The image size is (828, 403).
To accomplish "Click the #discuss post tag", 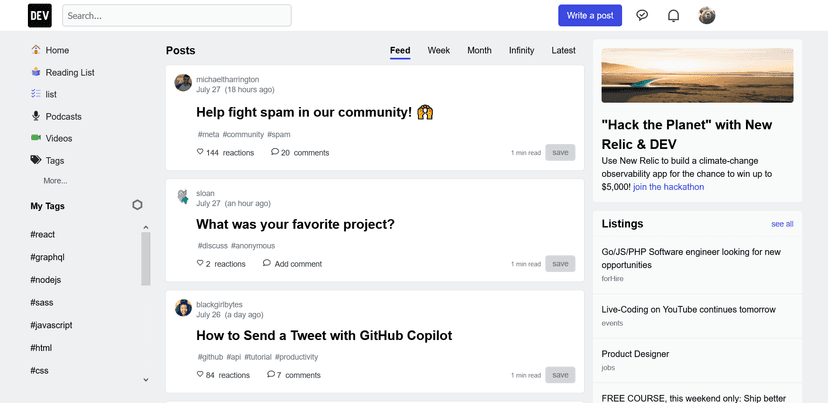I will click(x=213, y=246).
